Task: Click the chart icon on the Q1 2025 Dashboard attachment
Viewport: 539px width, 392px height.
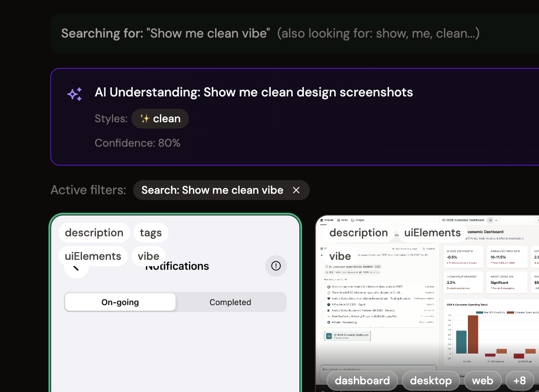Action: click(328, 336)
